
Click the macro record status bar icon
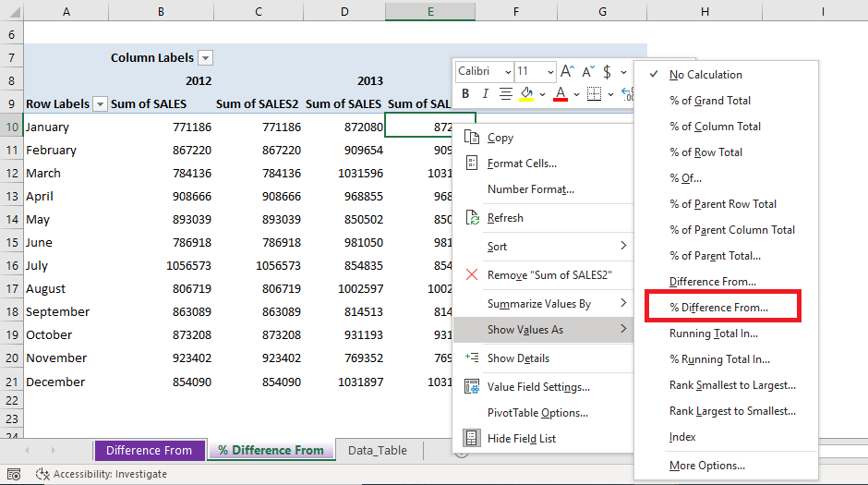(x=14, y=474)
